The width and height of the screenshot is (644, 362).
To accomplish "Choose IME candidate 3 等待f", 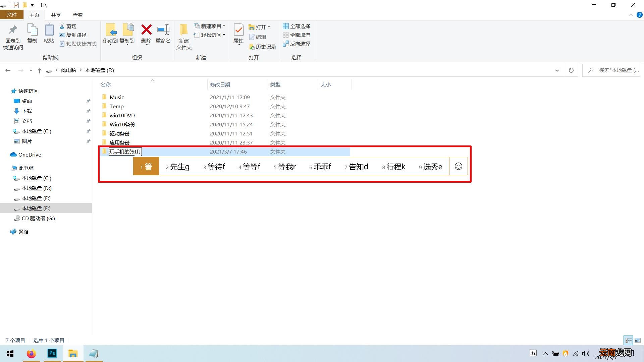I will [214, 167].
